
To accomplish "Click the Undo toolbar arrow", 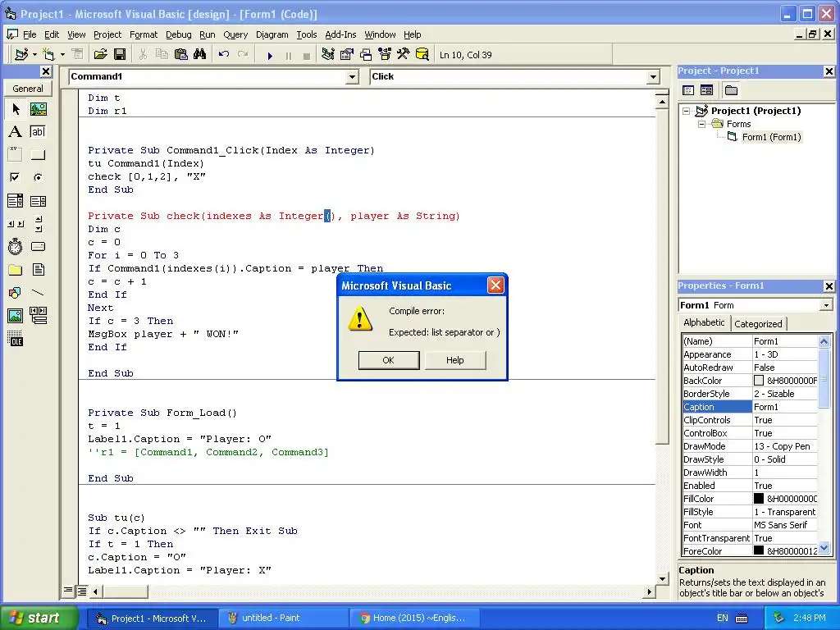I will (224, 55).
